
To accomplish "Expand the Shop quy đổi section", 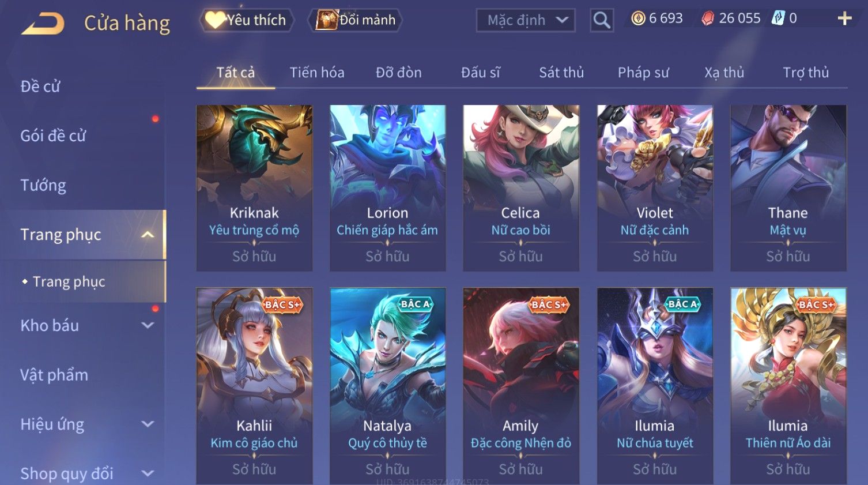I will (x=148, y=473).
